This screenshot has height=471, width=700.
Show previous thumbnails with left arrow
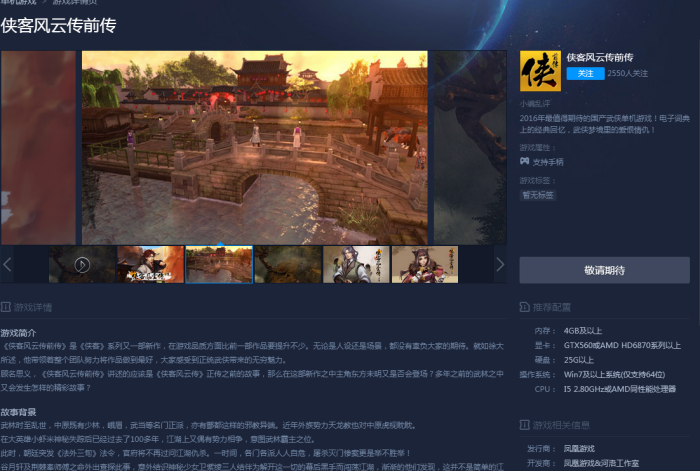[7, 265]
